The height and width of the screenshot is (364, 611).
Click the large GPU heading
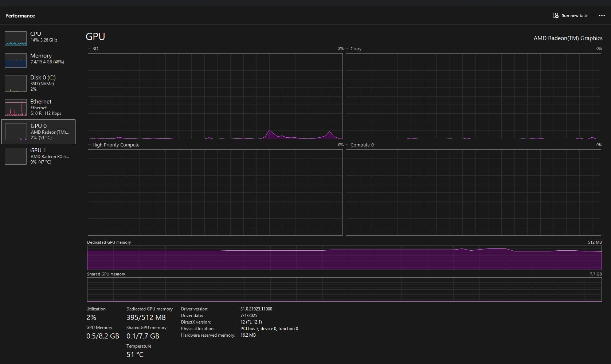point(95,36)
